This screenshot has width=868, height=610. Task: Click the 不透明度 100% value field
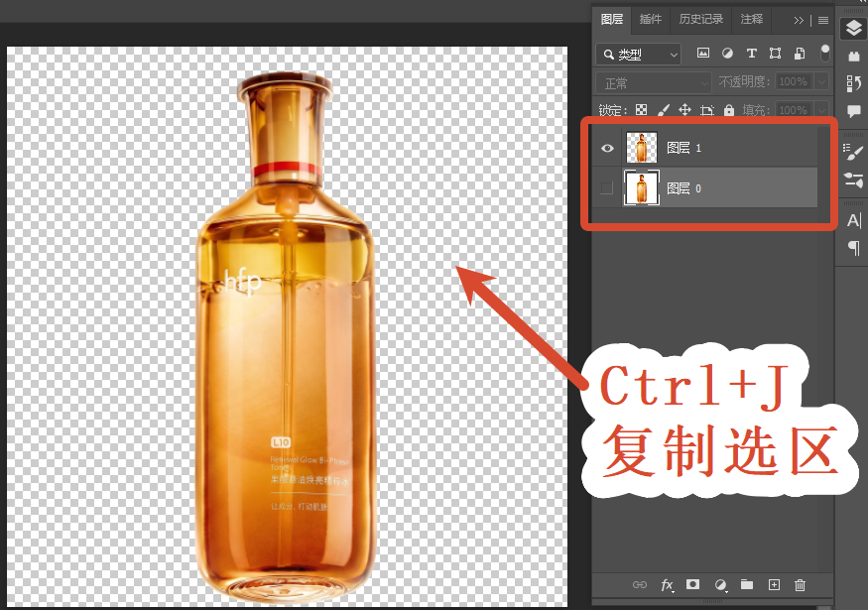pos(794,82)
